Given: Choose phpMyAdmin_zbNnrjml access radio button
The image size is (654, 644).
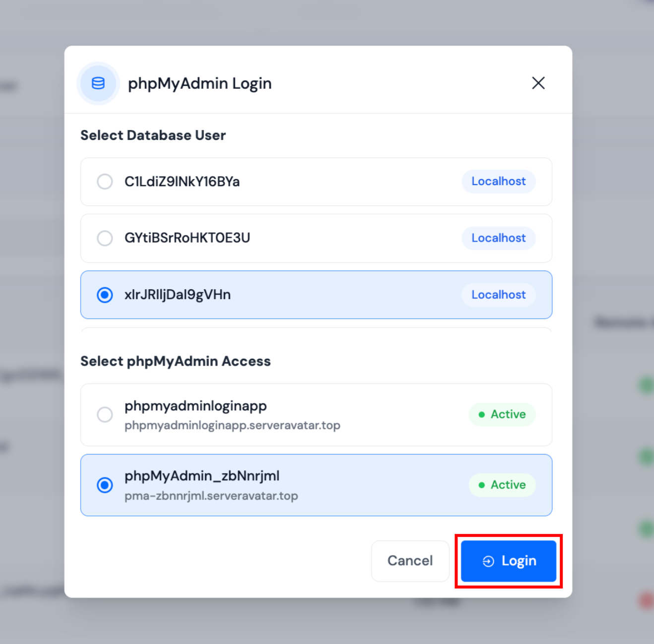Looking at the screenshot, I should click(x=105, y=485).
